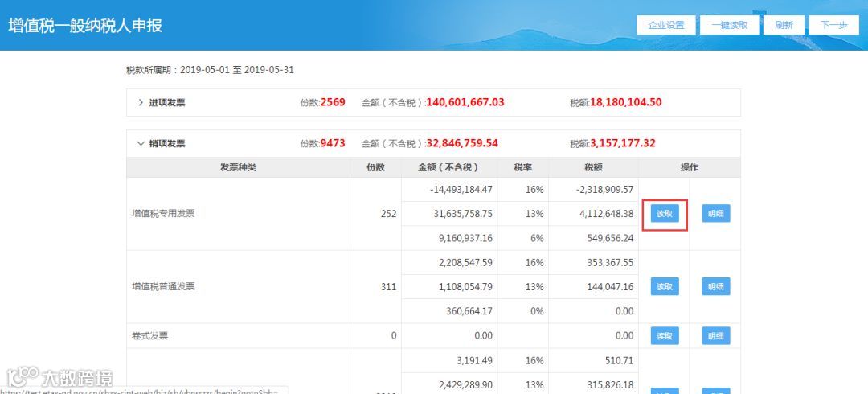This screenshot has width=868, height=394.
Task: Click the tax value 315,826.18
Action: [611, 384]
